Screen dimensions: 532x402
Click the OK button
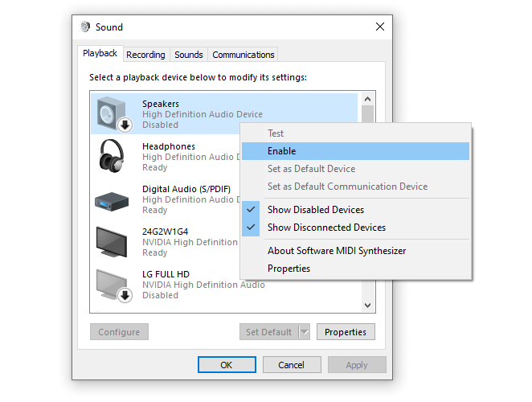227,365
